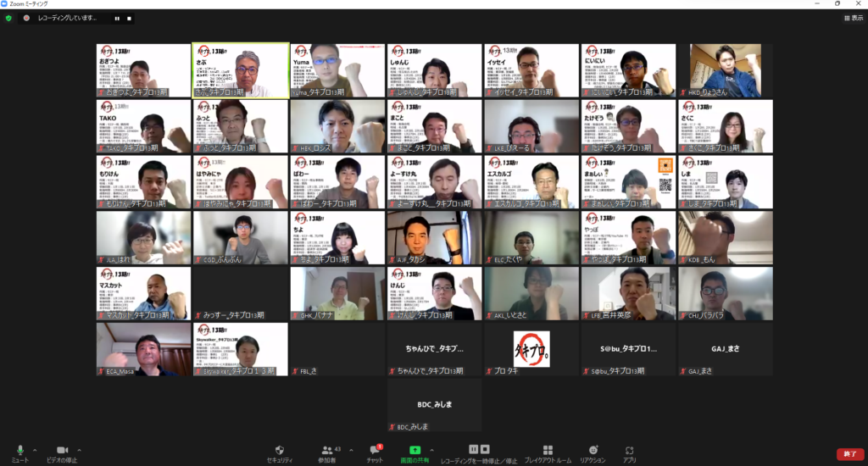Expand audio options arrow beside Mute
The image size is (868, 466).
(x=35, y=450)
